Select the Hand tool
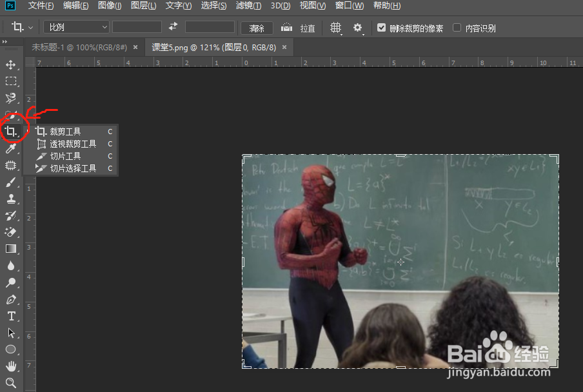 pyautogui.click(x=11, y=366)
